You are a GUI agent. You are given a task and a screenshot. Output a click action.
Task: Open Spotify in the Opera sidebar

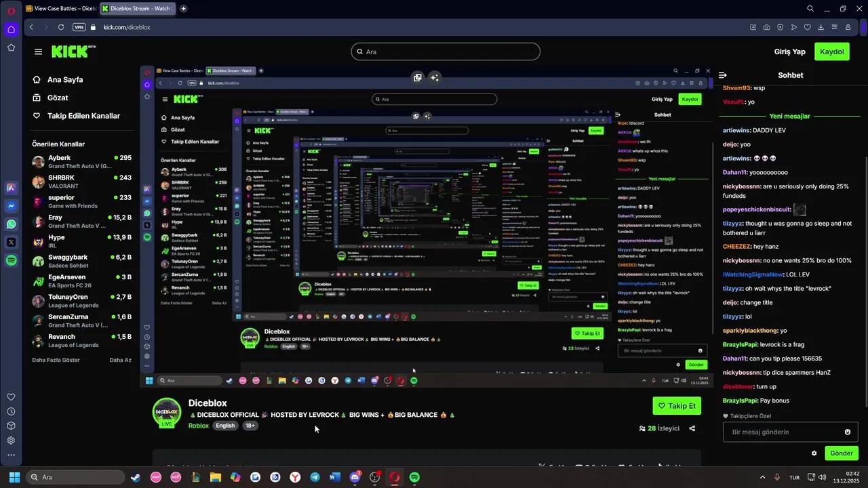12,260
